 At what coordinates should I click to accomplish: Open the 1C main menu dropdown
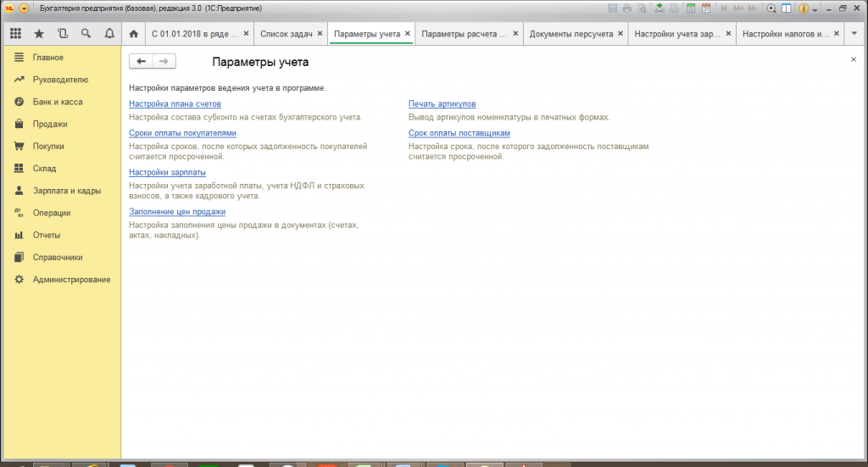point(24,8)
